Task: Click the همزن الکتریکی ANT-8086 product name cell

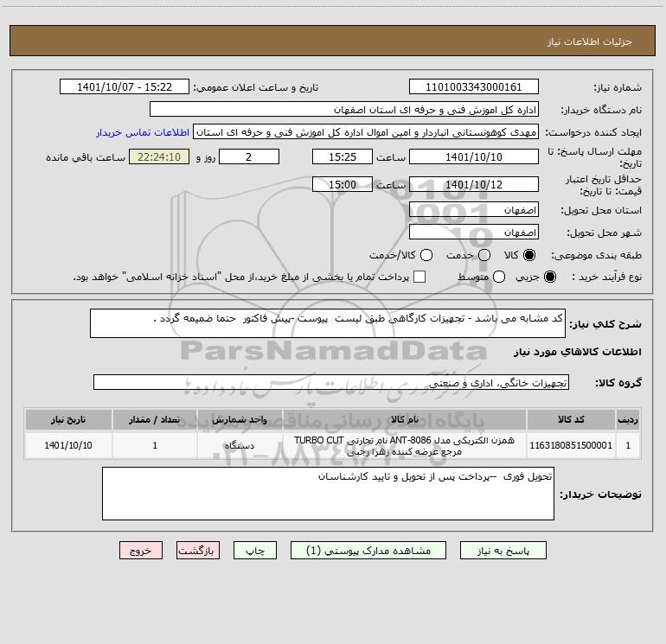Action: [405, 445]
